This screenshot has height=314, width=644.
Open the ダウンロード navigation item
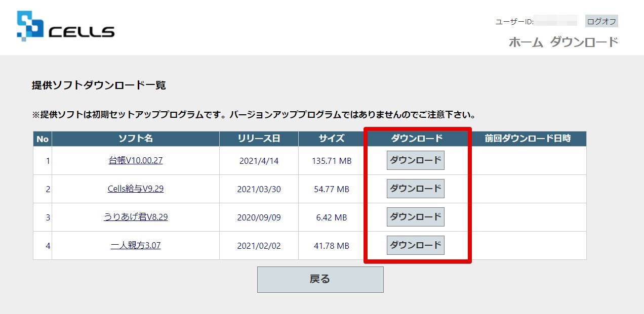click(584, 42)
